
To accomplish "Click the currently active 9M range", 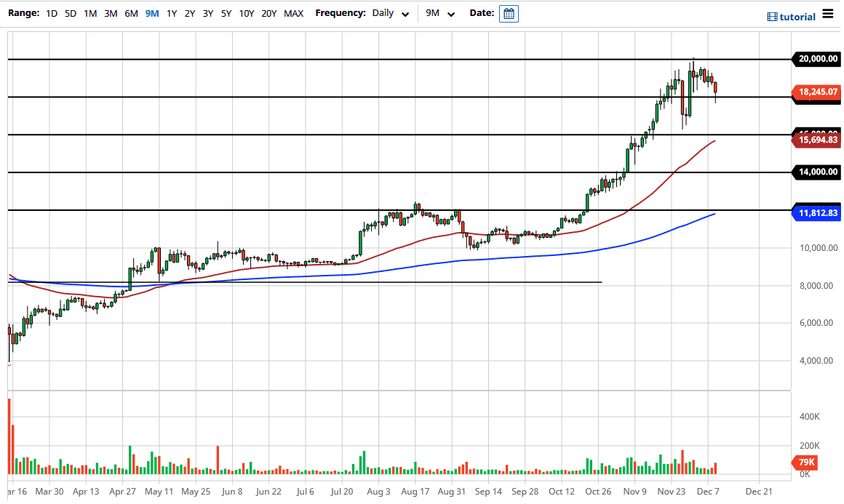I will click(x=151, y=13).
